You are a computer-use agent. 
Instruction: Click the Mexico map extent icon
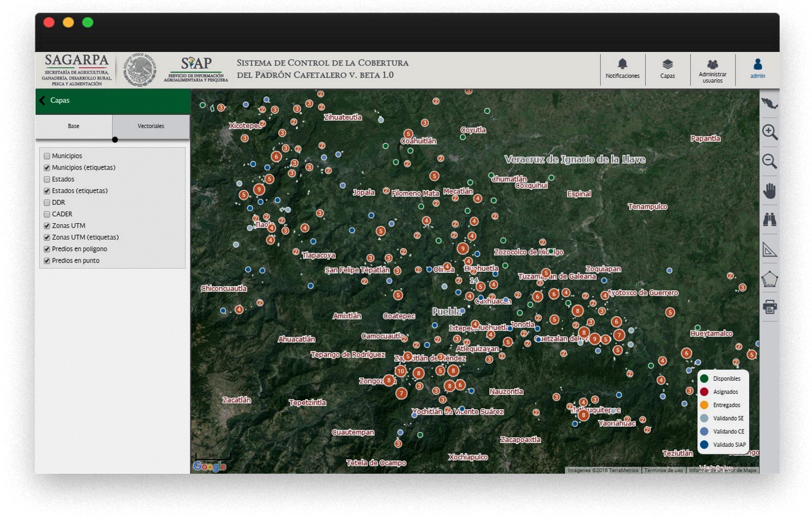tap(769, 103)
